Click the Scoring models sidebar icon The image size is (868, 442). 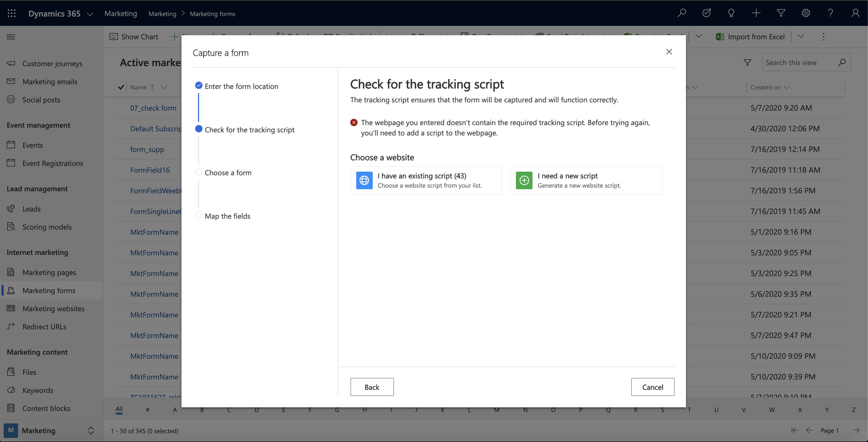coord(11,227)
